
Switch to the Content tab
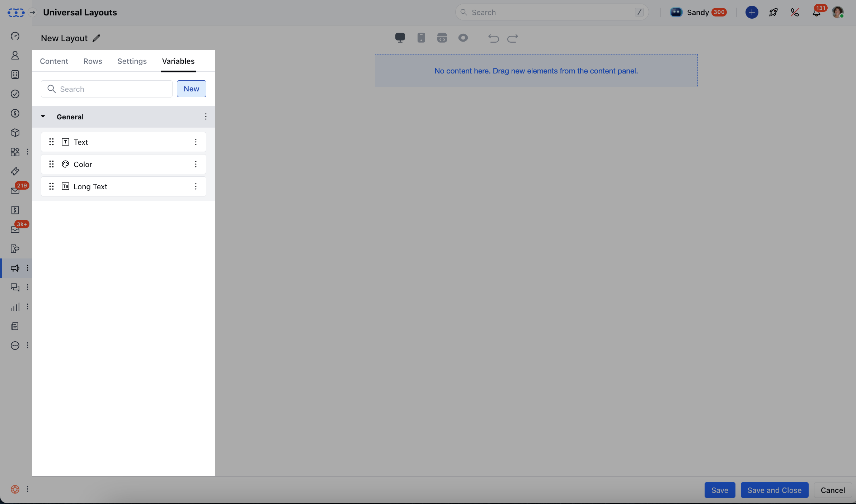54,61
